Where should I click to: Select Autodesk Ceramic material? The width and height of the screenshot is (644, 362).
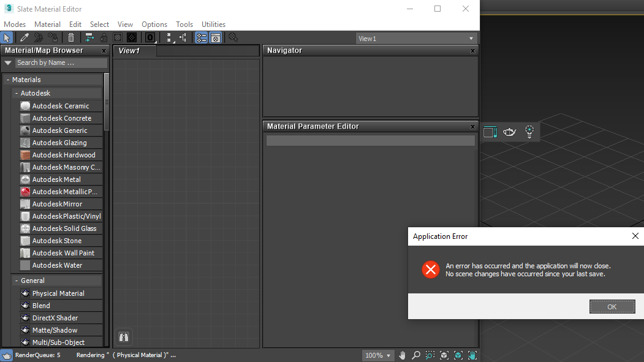(61, 106)
